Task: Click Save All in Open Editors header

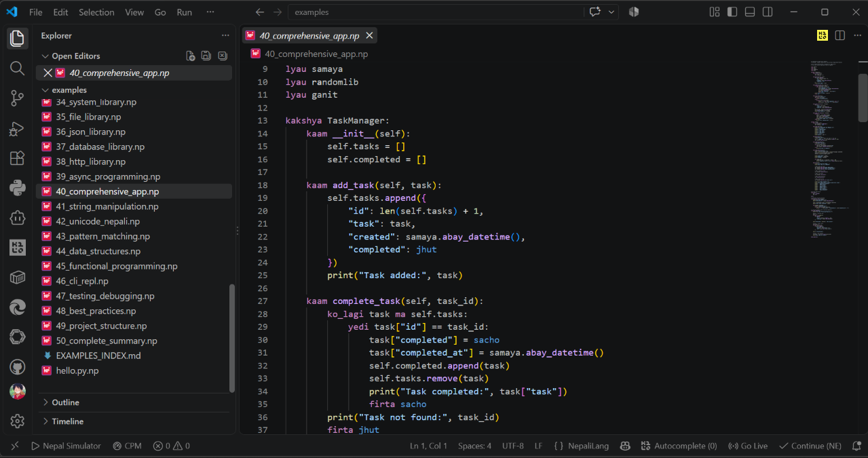Action: [x=206, y=56]
